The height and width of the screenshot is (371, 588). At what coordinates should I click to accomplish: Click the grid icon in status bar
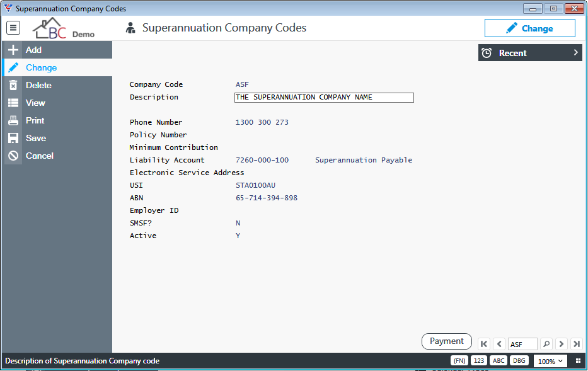[x=579, y=361]
